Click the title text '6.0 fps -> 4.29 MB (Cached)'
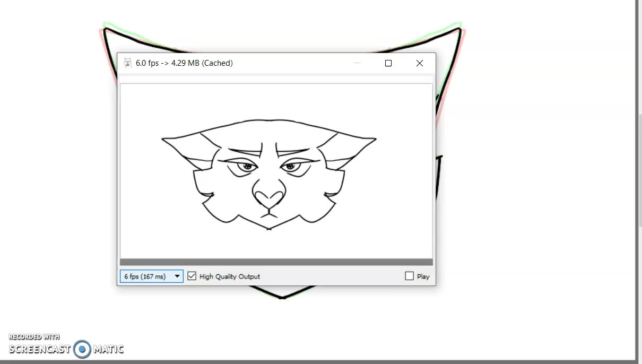The image size is (642, 364). 184,63
